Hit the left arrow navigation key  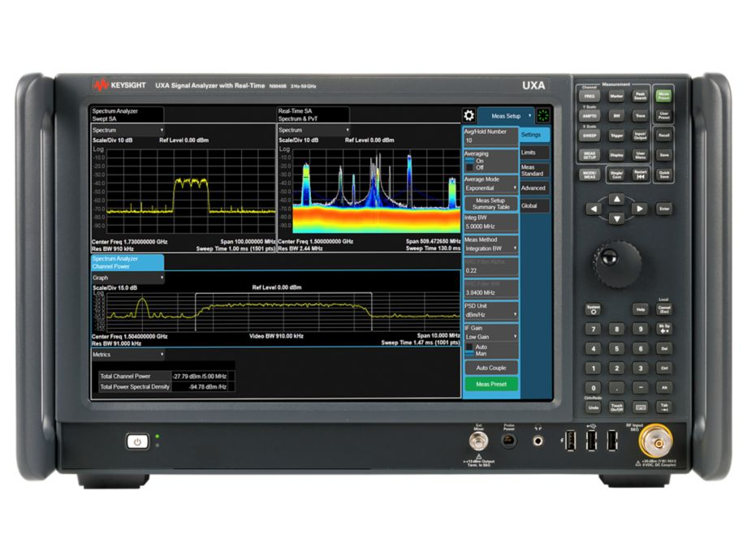(x=594, y=209)
